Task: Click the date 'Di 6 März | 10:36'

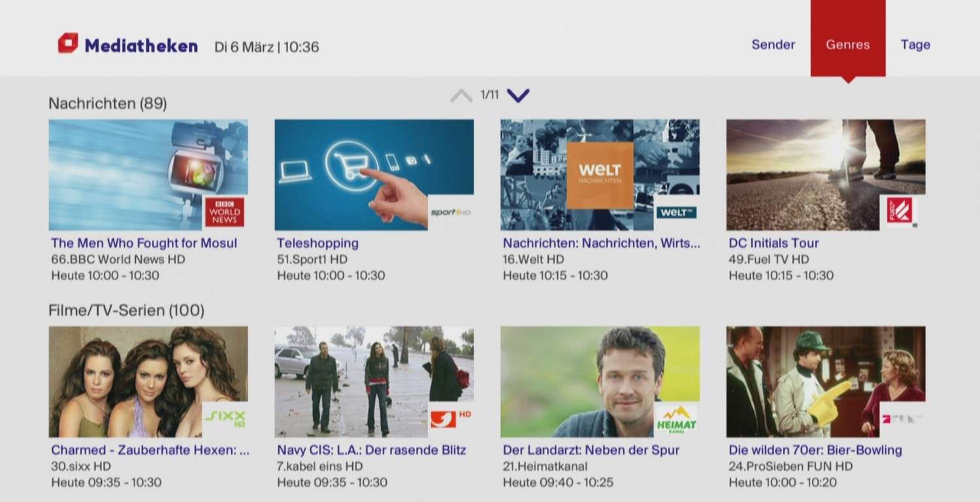Action: [x=267, y=47]
